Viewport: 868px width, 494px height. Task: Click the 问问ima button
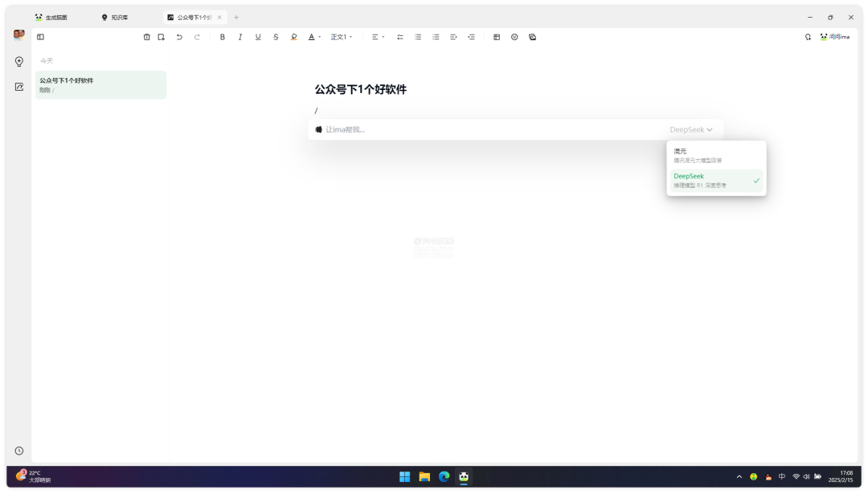[x=834, y=37]
